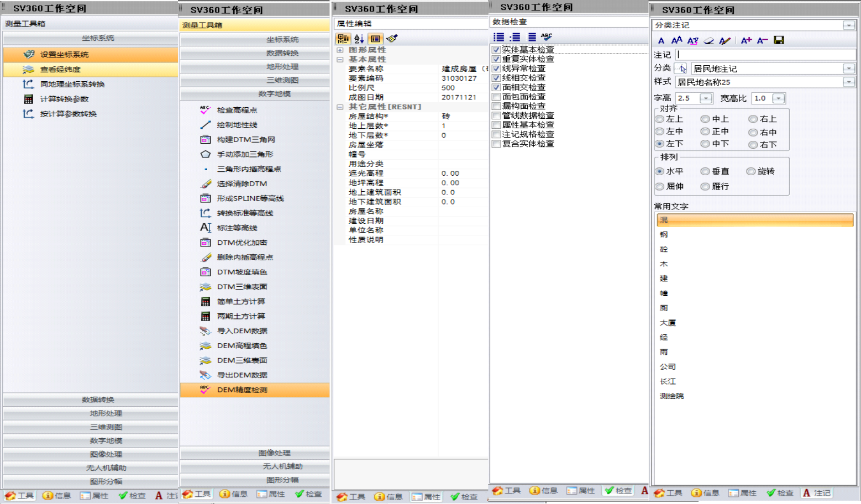Open the 样式 dropdown showing 居民地名称25
Viewport: 861px width, 504px height.
[x=849, y=82]
